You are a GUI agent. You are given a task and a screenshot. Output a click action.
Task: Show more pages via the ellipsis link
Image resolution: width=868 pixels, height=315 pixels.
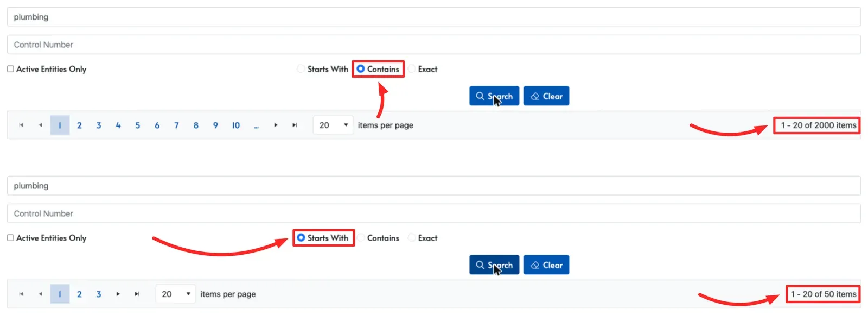click(256, 125)
